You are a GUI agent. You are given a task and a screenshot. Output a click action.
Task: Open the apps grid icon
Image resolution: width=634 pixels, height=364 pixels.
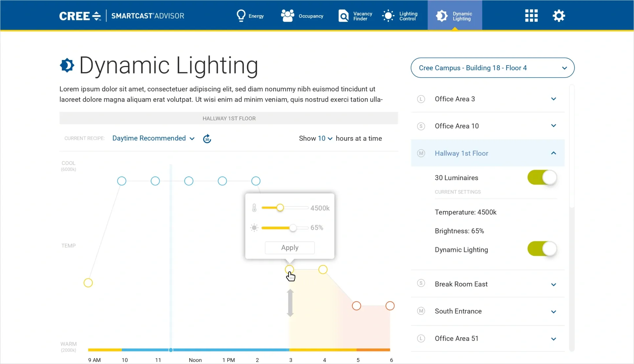[x=531, y=15]
